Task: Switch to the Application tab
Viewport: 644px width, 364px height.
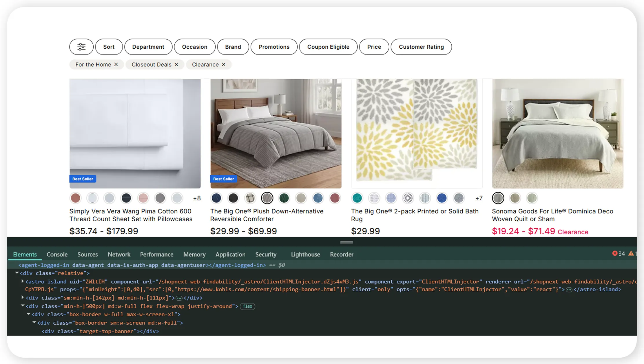Action: 230,254
